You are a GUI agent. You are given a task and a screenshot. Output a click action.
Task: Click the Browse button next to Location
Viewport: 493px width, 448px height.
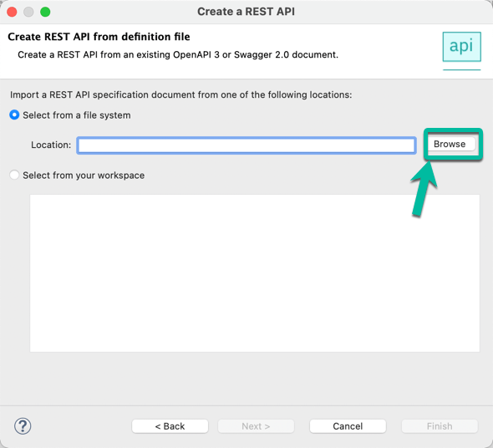point(451,144)
